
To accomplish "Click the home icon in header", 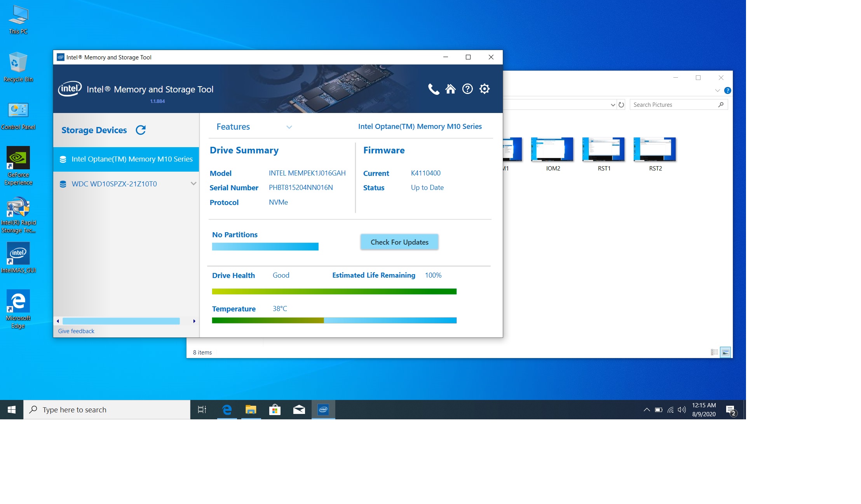I will (x=450, y=89).
